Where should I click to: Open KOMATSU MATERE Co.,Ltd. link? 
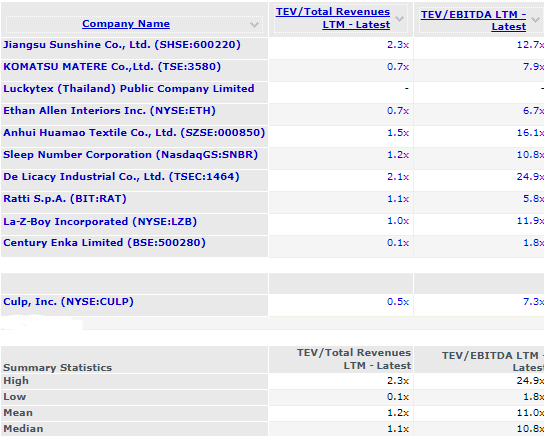[x=112, y=67]
